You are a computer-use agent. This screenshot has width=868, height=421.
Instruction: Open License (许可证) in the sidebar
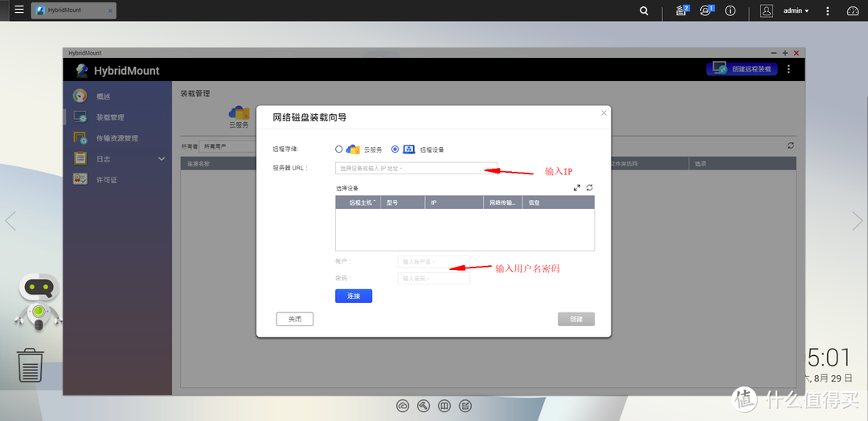(x=107, y=180)
